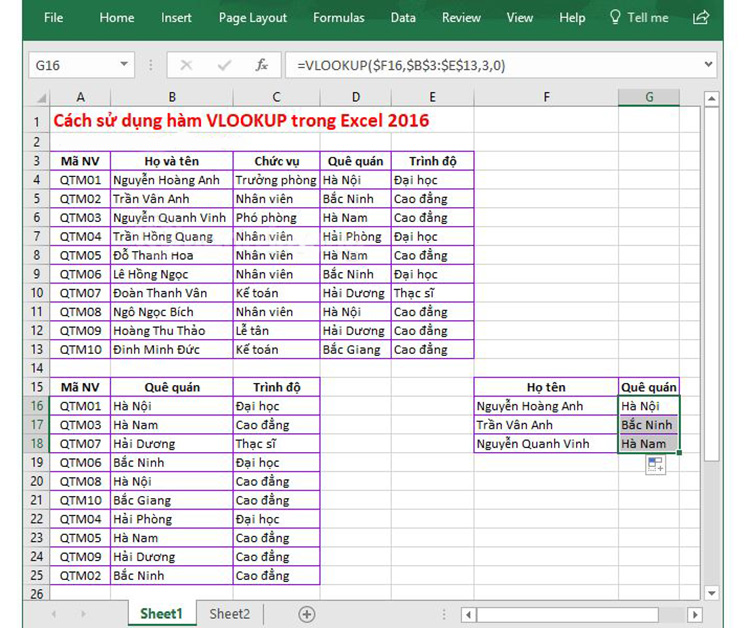Click cell 'Lễ tân'

tap(276, 331)
